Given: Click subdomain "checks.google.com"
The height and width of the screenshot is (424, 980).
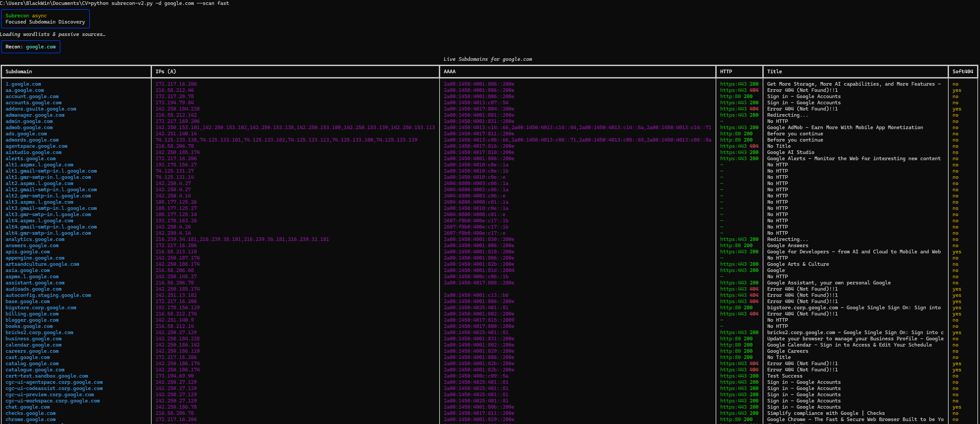Looking at the screenshot, I should [30, 413].
